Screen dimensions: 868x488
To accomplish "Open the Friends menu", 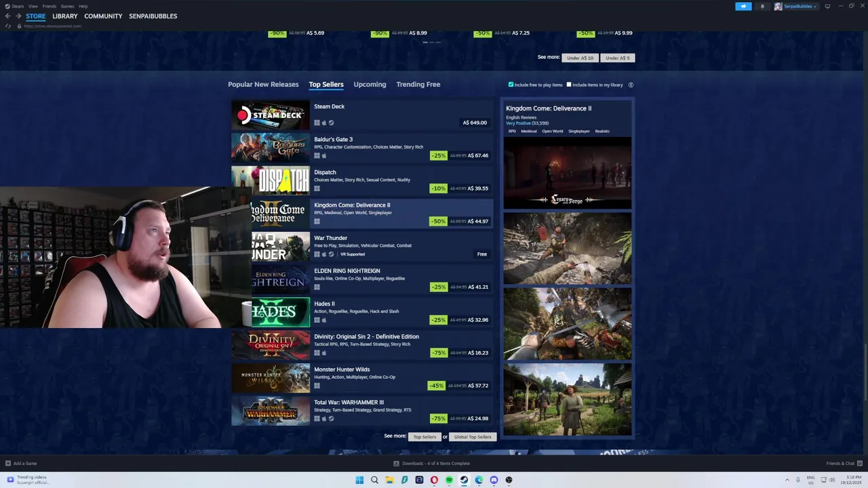I will tap(50, 6).
